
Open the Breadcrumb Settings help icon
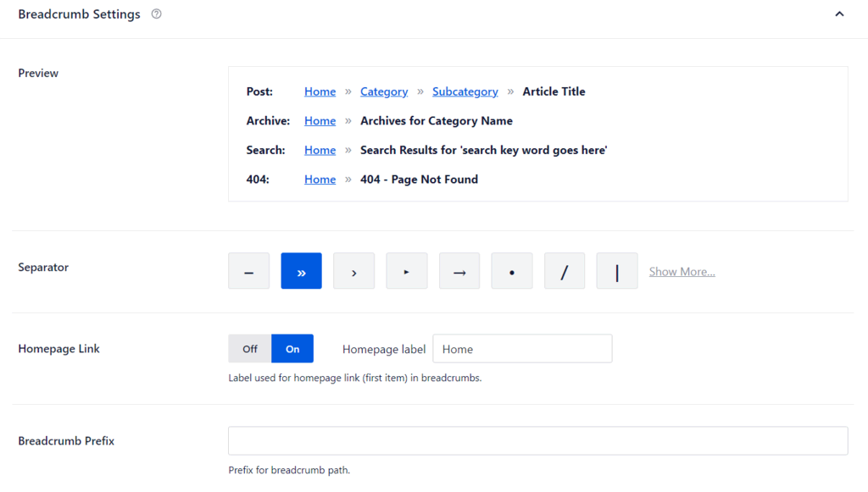(157, 14)
